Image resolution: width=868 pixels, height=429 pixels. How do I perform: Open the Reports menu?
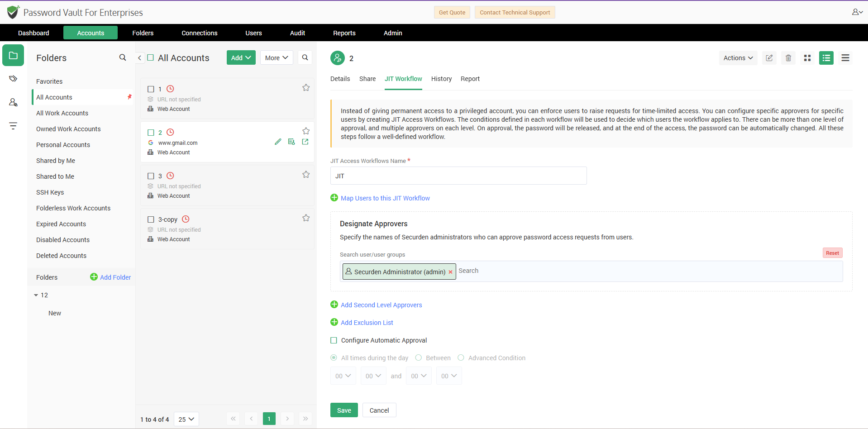coord(344,33)
